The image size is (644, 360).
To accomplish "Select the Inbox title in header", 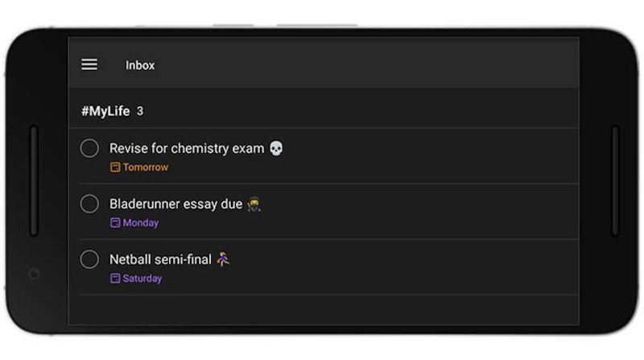I will (x=140, y=65).
